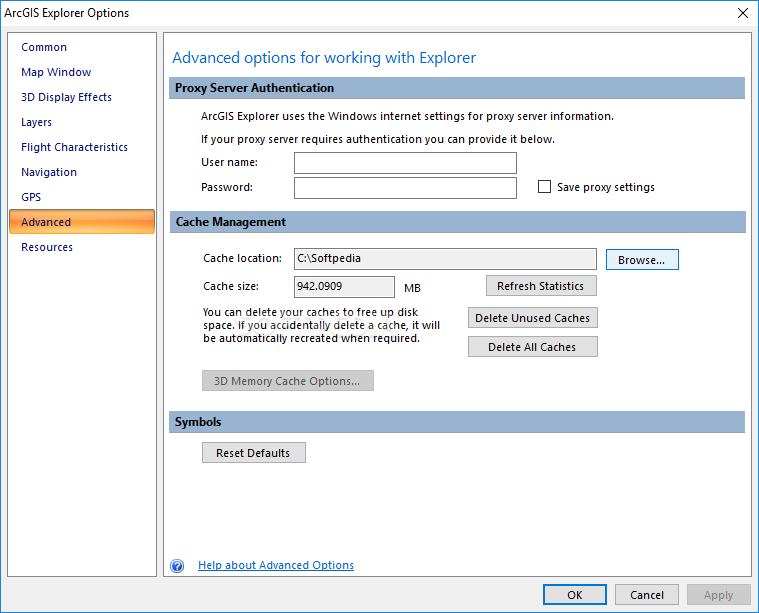Select the Navigation category
The image size is (759, 613).
click(49, 172)
